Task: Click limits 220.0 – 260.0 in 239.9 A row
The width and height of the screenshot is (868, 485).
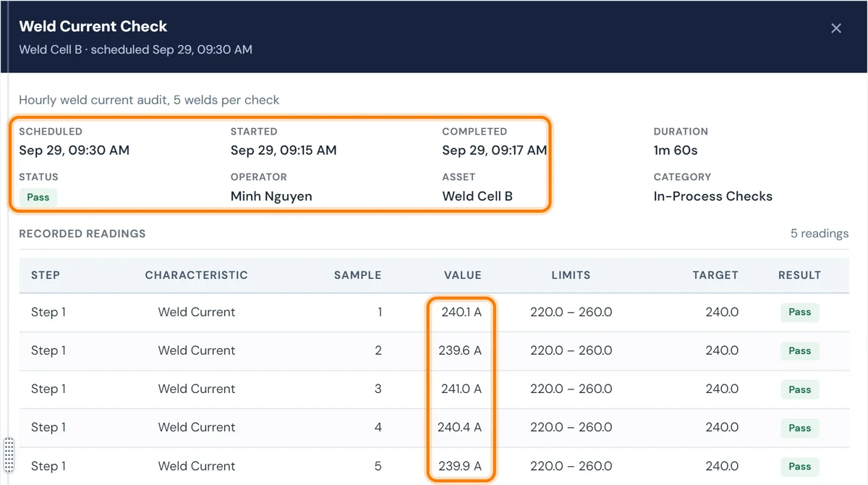Action: 571,465
